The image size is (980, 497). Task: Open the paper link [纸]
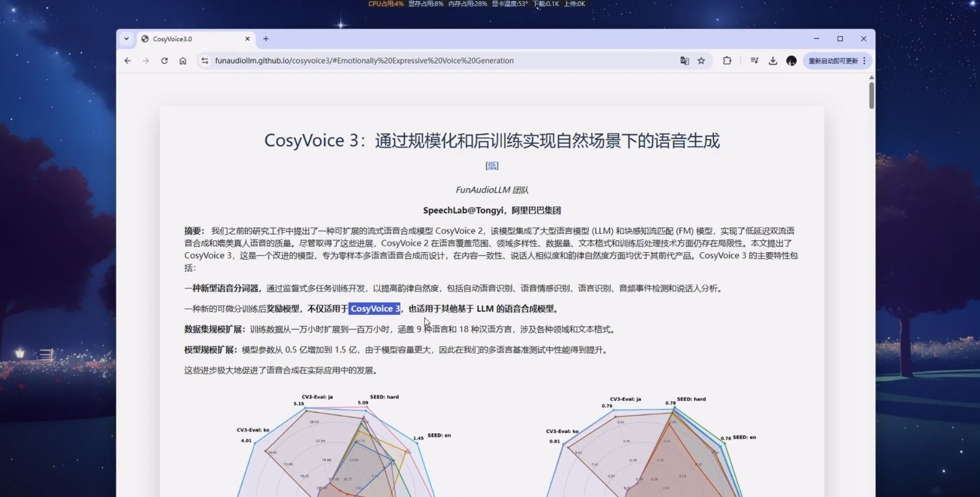tap(492, 165)
